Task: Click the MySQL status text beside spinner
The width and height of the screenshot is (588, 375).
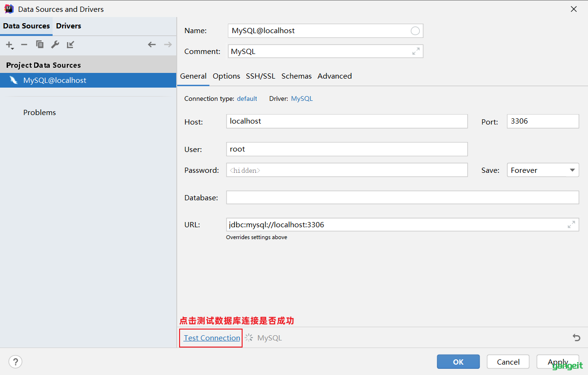Action: coord(270,338)
